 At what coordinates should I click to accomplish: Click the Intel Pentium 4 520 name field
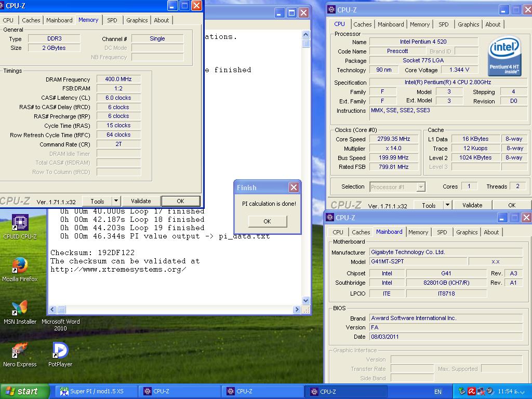click(x=423, y=42)
